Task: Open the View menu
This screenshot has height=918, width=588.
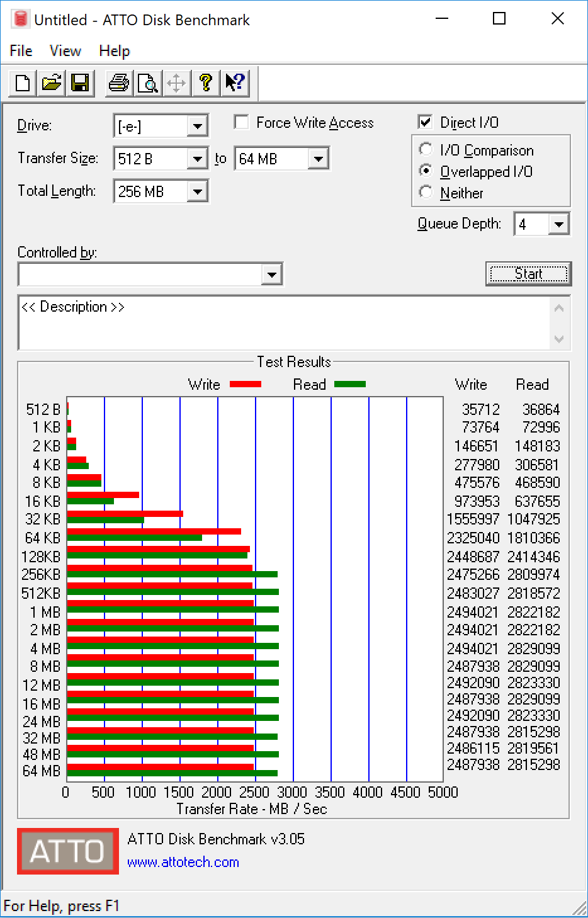Action: (x=65, y=51)
